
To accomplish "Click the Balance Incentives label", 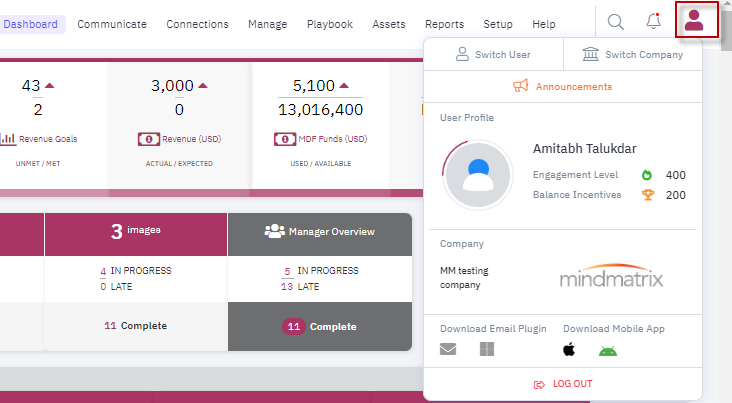I will click(x=577, y=195).
